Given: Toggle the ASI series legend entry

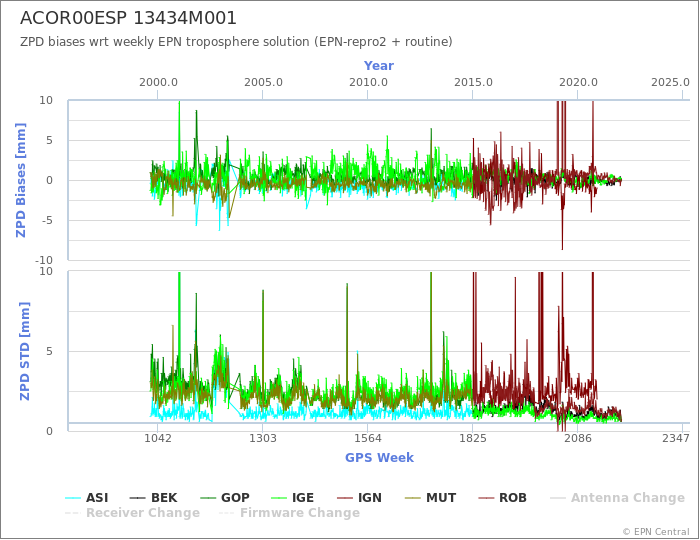Looking at the screenshot, I should (87, 498).
